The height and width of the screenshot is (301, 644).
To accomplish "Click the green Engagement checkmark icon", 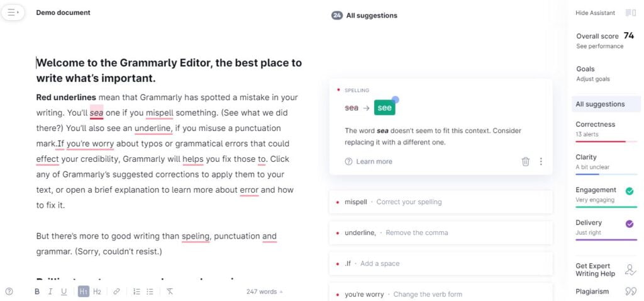I will click(629, 191).
